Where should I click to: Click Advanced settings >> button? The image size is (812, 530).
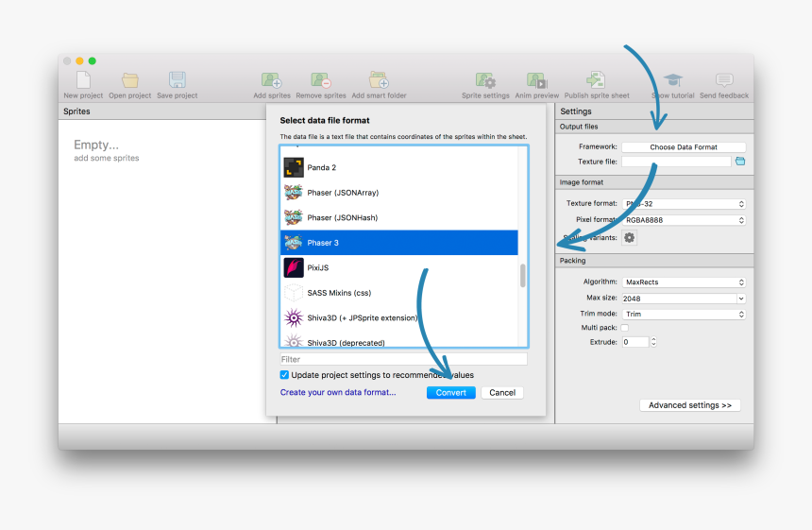pos(690,405)
